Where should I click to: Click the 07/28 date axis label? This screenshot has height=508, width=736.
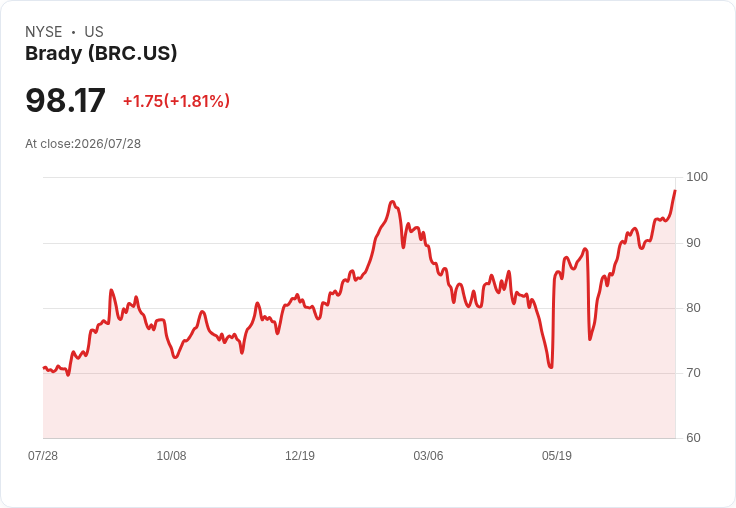click(43, 455)
